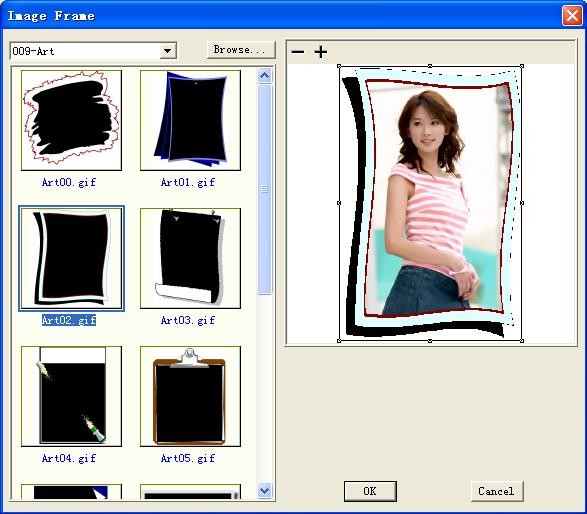The image size is (587, 514).
Task: Close the Image Frame dialog
Action: coord(572,16)
